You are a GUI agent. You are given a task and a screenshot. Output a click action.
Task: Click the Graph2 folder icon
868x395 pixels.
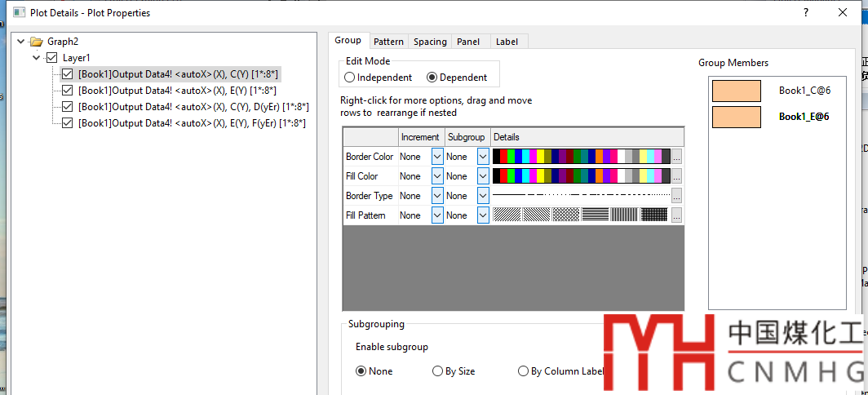tap(35, 42)
